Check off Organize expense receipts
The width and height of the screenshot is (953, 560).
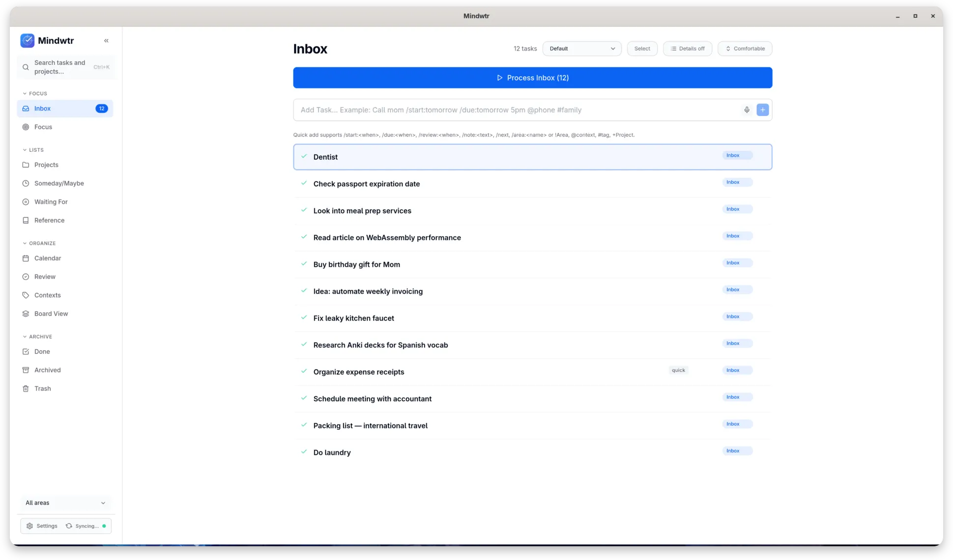click(x=304, y=371)
